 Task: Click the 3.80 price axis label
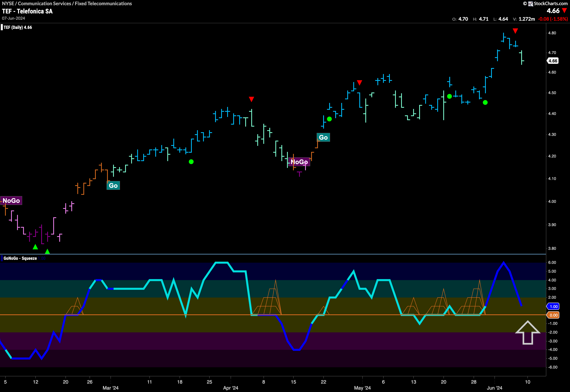click(552, 248)
